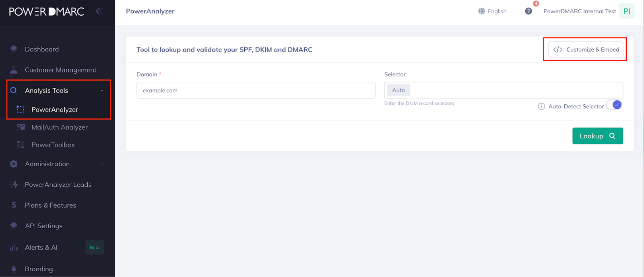The height and width of the screenshot is (277, 644).
Task: Click the Dashboard layers icon
Action: coord(14,49)
